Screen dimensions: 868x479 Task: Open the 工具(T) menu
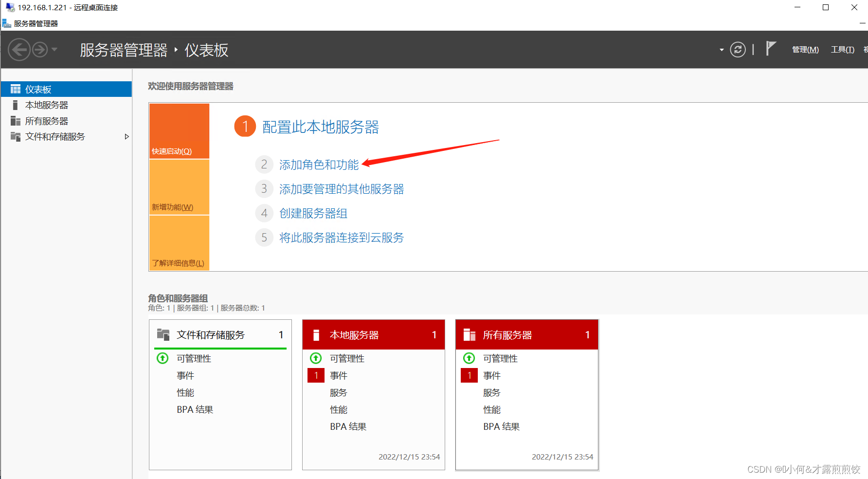pyautogui.click(x=842, y=50)
